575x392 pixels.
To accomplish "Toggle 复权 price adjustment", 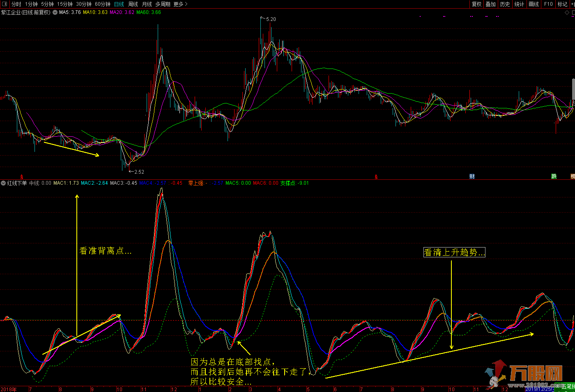I will 476,4.
